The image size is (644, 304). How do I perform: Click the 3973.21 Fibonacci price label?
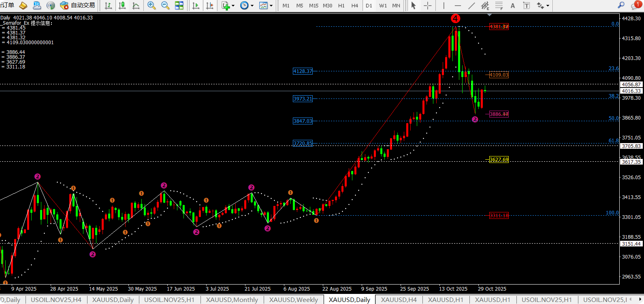click(x=303, y=99)
